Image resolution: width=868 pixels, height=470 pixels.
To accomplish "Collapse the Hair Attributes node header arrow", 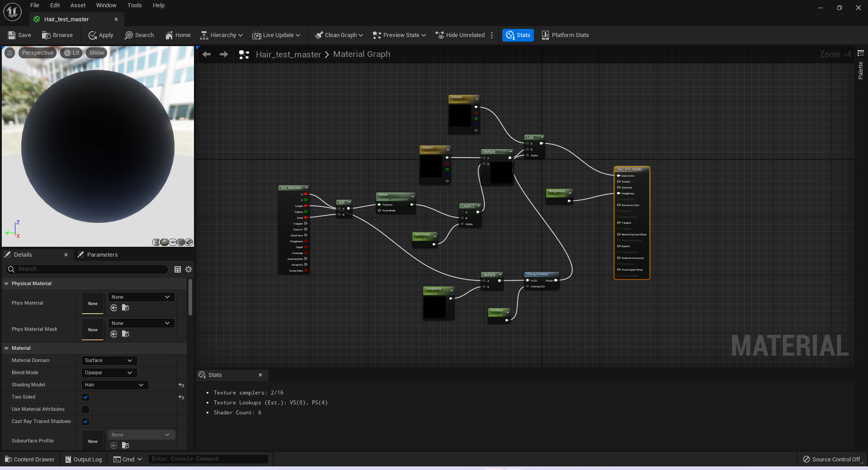I will pos(307,188).
